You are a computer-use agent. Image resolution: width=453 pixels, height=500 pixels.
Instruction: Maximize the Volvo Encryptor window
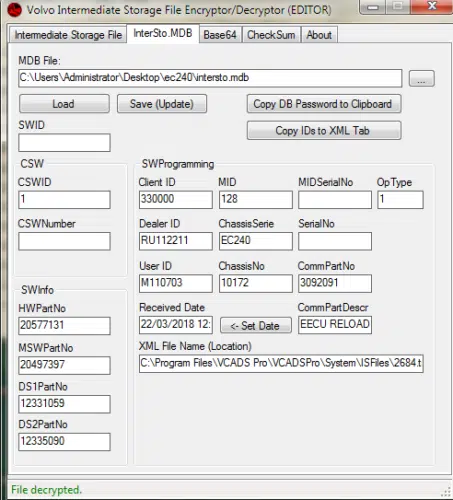(x=398, y=7)
